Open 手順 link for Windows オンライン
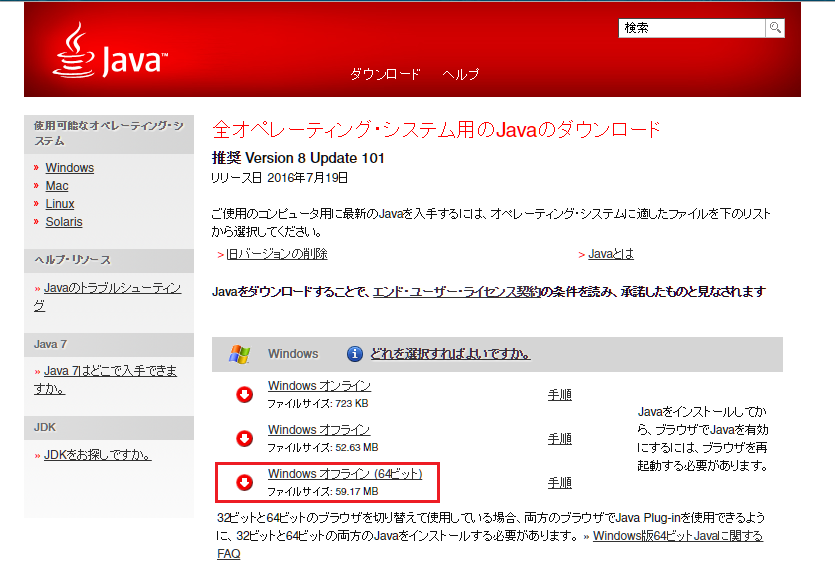 [560, 395]
